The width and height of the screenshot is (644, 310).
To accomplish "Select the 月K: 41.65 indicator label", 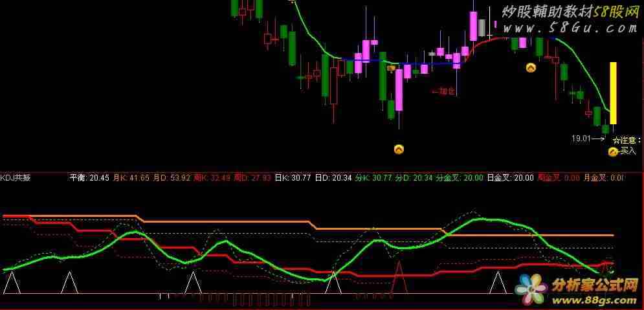I will [131, 177].
